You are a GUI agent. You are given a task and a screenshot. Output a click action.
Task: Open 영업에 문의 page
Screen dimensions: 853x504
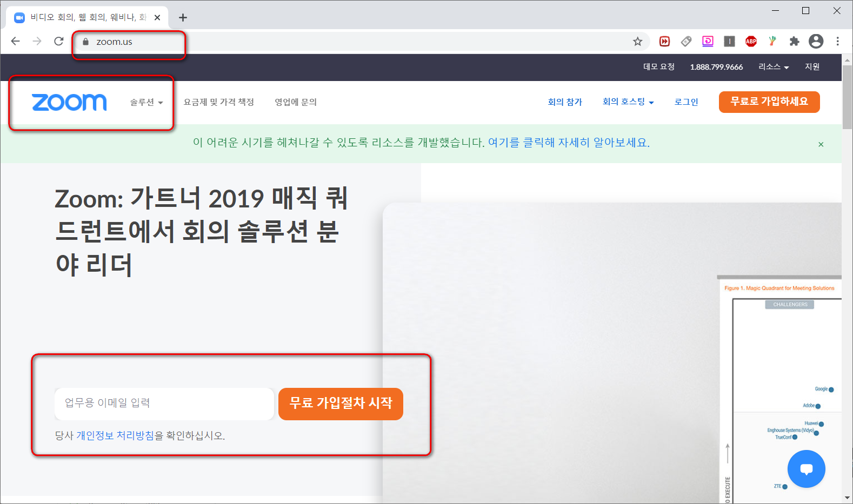tap(296, 102)
